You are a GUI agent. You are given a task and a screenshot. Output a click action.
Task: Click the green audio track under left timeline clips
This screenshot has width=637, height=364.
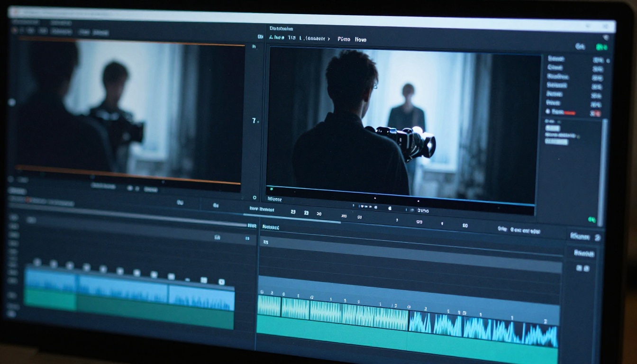[x=129, y=308]
